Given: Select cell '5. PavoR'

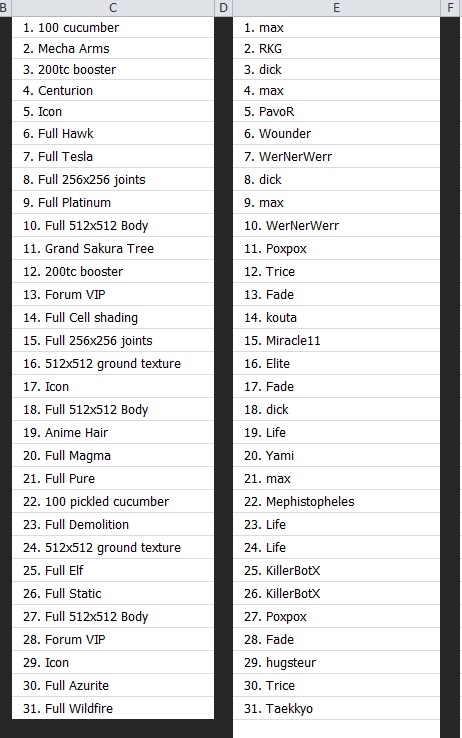Looking at the screenshot, I should click(336, 112).
